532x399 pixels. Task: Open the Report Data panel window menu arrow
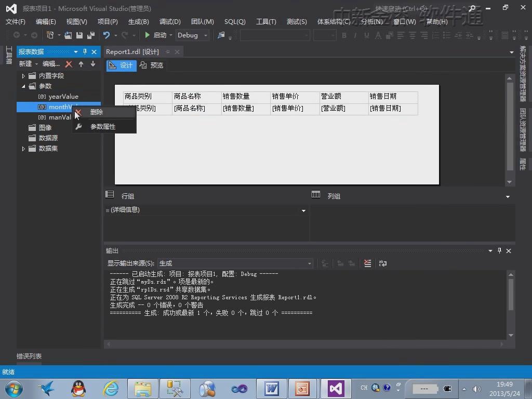[76, 51]
